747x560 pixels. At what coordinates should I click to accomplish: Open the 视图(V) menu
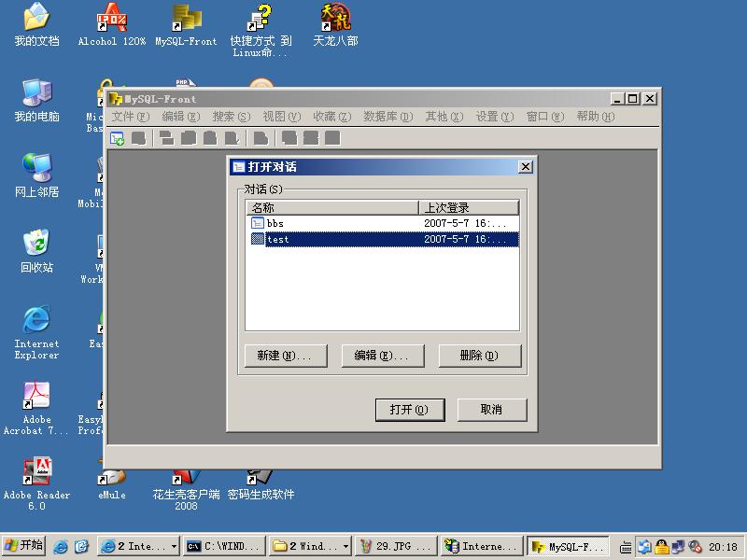pos(282,116)
